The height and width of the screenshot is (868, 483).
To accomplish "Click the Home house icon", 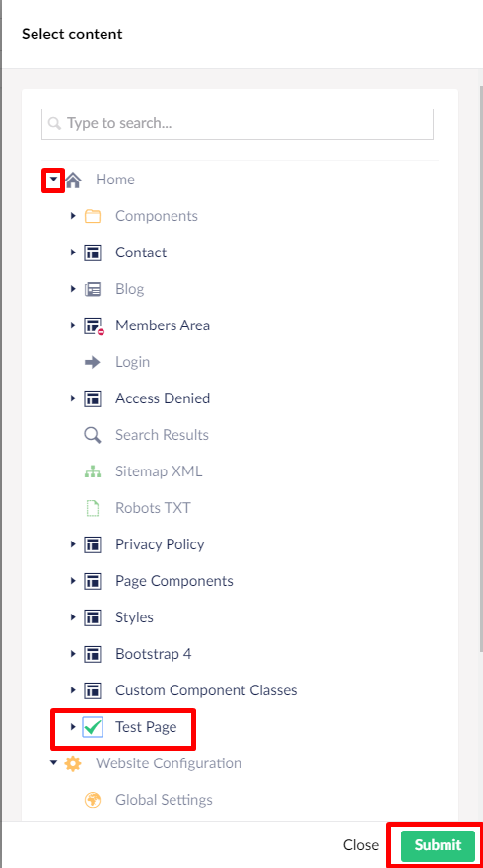I will coord(73,180).
